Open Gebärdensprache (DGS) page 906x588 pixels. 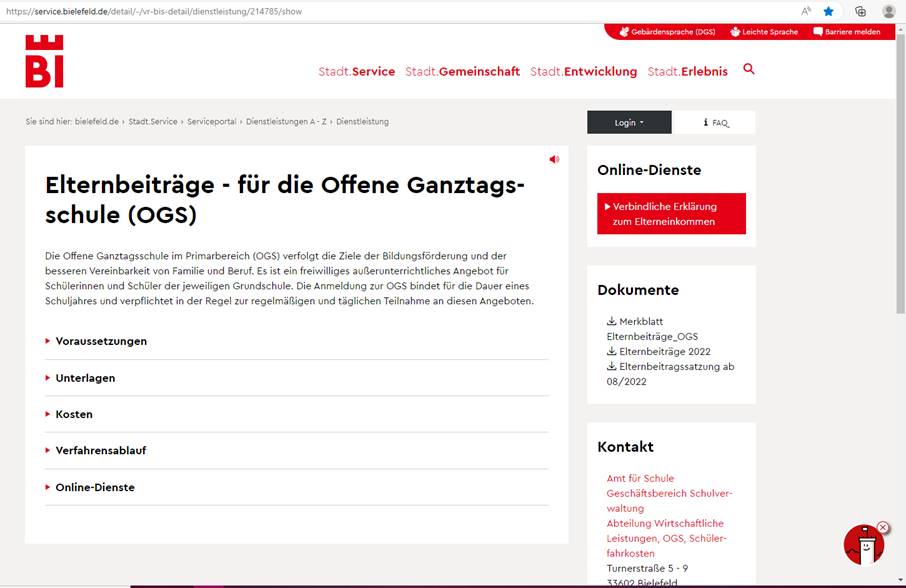click(667, 32)
